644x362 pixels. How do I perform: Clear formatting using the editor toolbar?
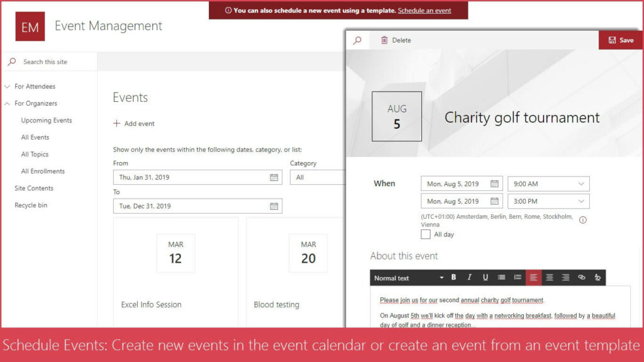point(597,277)
